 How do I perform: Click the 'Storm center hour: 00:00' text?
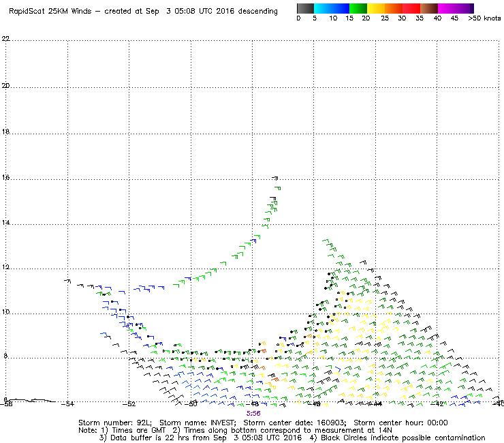point(400,423)
